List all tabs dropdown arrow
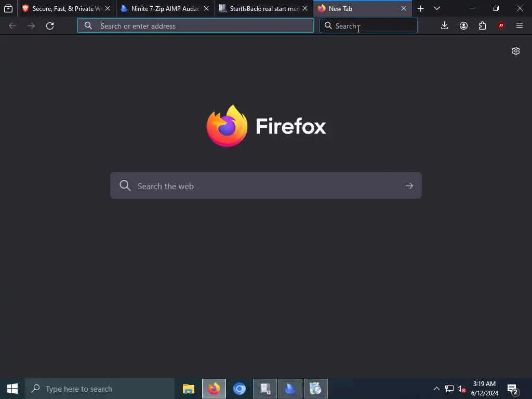Image resolution: width=532 pixels, height=399 pixels. [437, 8]
